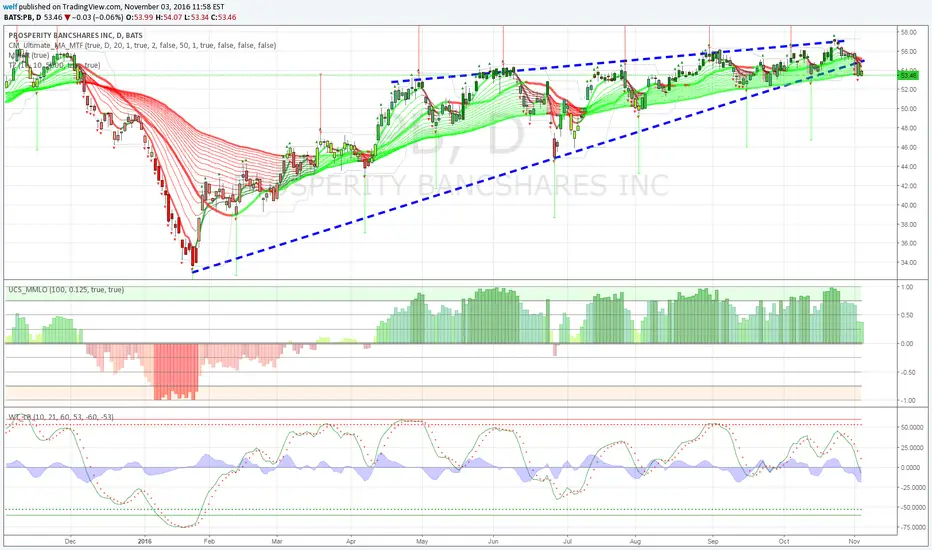
Task: Click the "46.00" price axis label
Action: (x=908, y=147)
